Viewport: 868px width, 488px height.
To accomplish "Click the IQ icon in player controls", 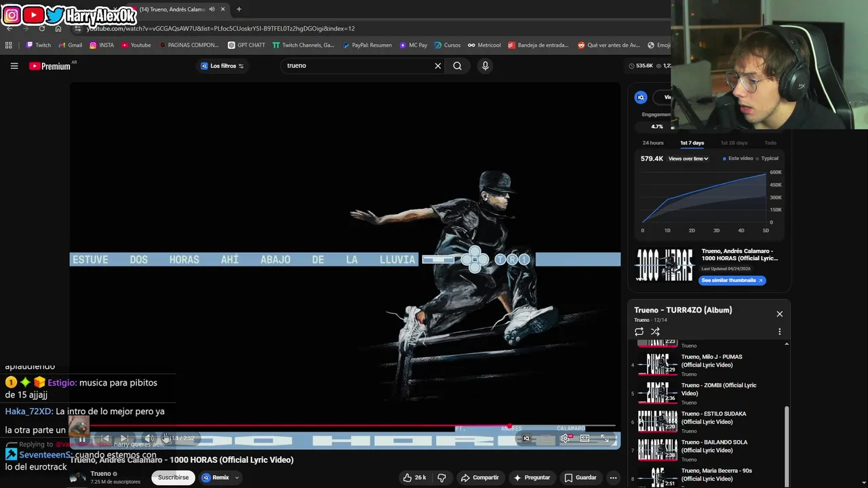I will click(526, 439).
